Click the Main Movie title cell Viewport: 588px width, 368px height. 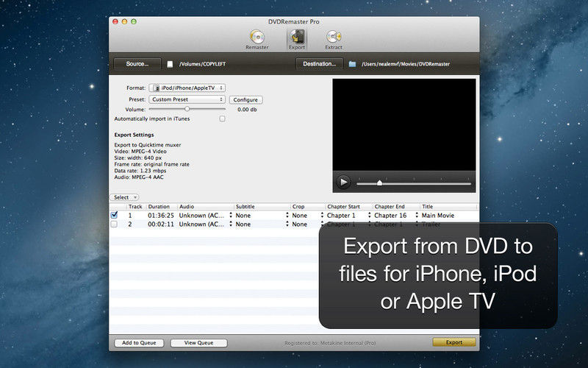437,216
